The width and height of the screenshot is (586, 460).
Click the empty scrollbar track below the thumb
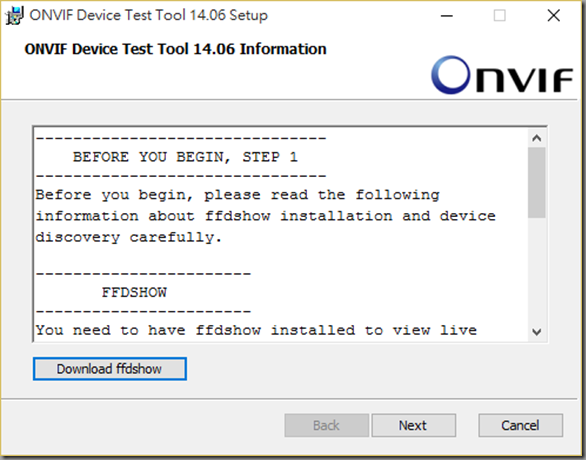coord(537,270)
